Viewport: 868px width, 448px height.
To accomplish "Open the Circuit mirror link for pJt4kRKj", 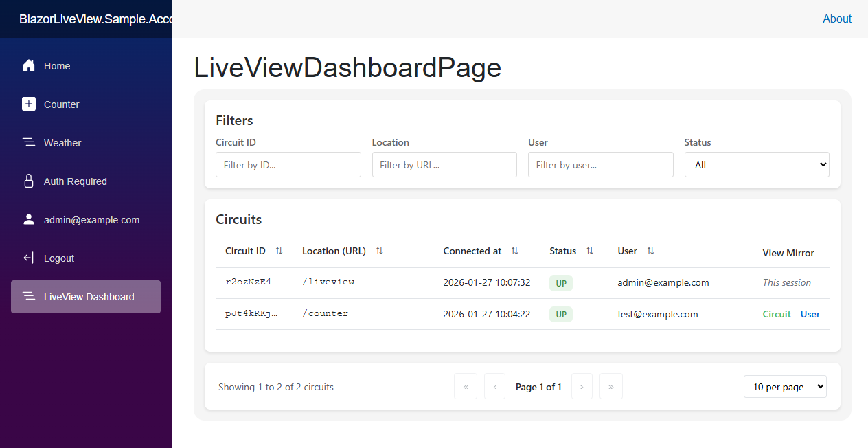I will 777,314.
